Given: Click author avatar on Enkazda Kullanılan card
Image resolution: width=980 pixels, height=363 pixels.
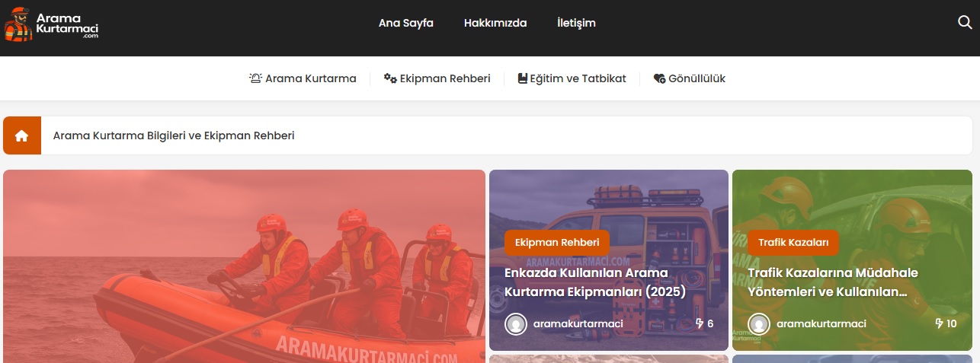Looking at the screenshot, I should (x=516, y=324).
